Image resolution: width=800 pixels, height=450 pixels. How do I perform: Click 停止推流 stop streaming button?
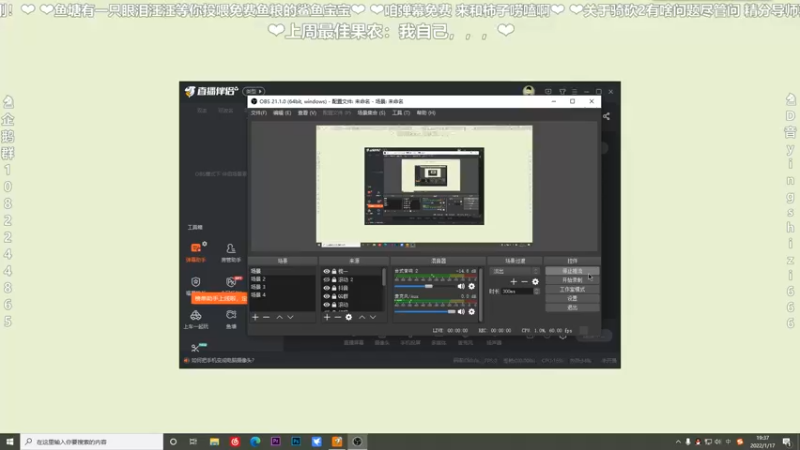(572, 271)
